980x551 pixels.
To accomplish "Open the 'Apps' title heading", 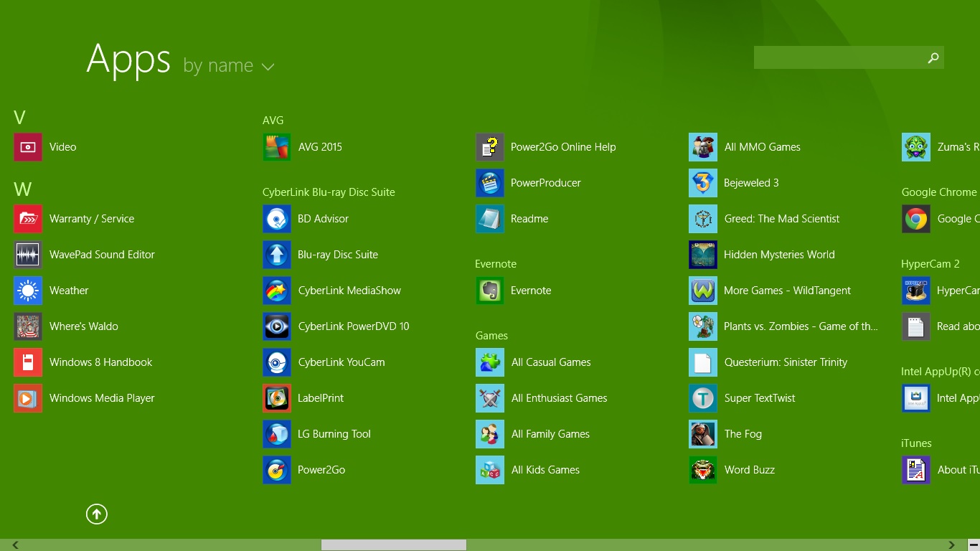I will click(128, 60).
